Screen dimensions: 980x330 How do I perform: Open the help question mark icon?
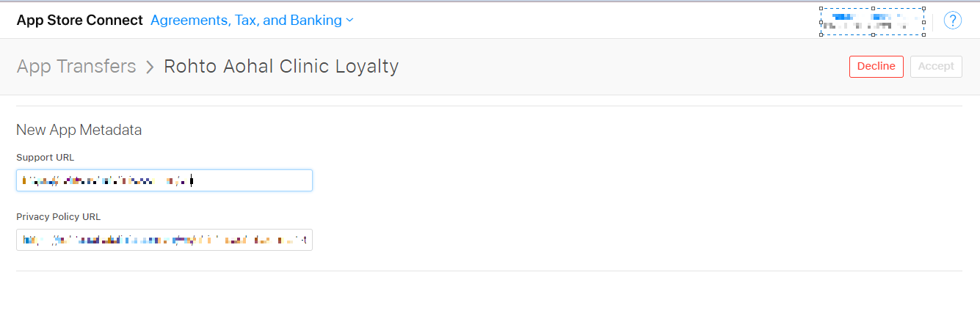click(x=953, y=21)
